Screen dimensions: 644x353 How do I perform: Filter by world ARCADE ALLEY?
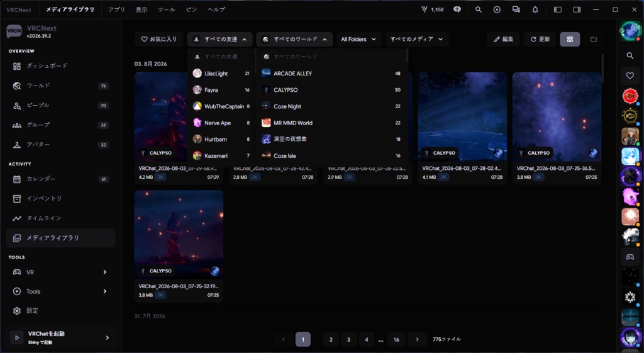click(x=331, y=74)
